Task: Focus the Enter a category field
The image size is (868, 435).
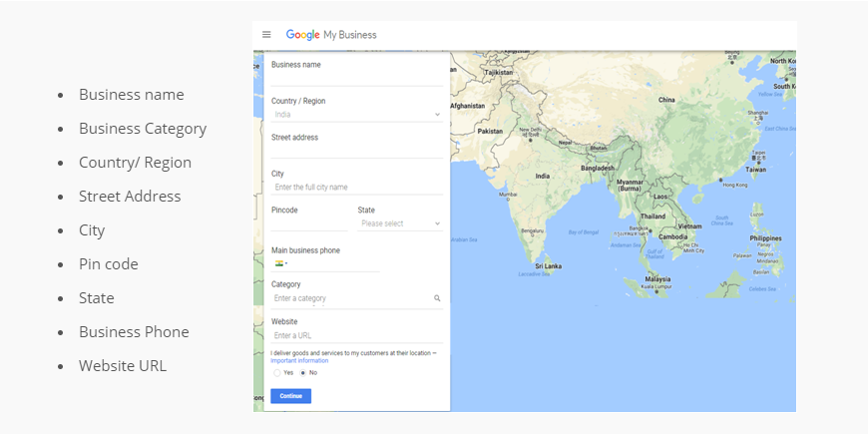Action: pos(349,298)
